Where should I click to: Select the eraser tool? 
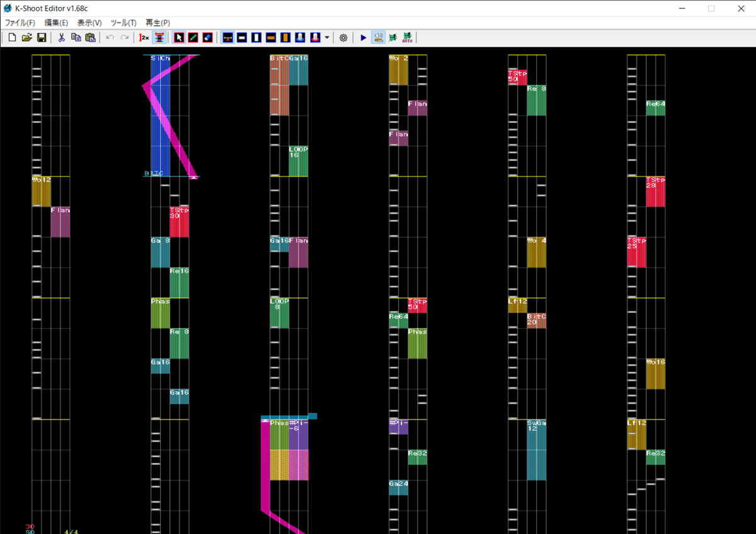coord(208,38)
